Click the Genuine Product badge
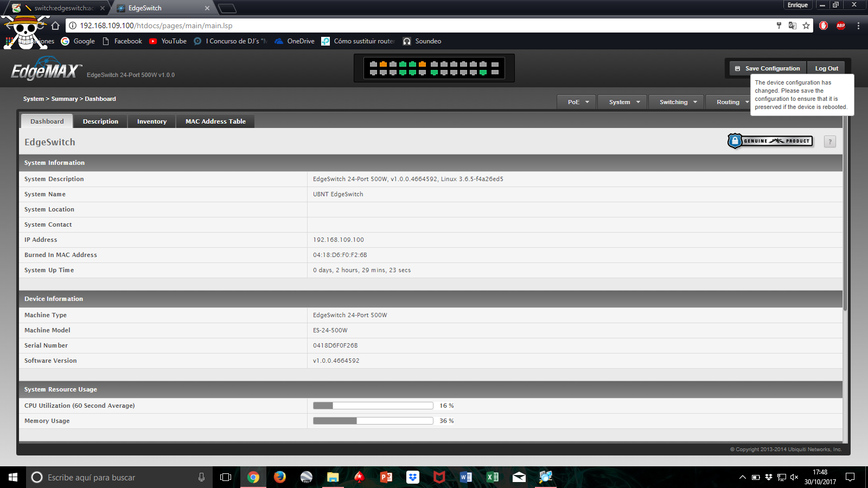 point(770,141)
